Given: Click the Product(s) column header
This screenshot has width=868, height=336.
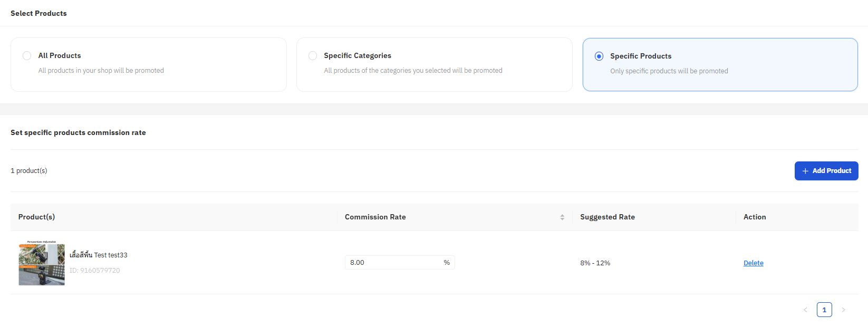Looking at the screenshot, I should tap(36, 217).
